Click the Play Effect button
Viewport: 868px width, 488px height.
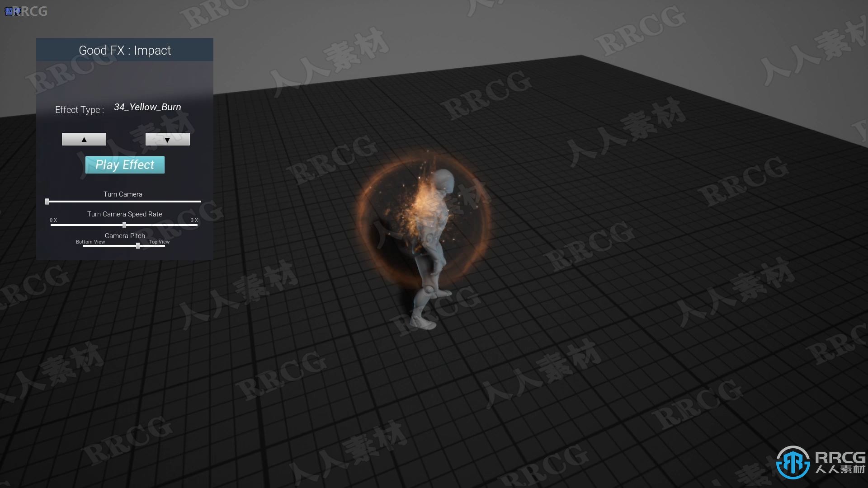125,164
